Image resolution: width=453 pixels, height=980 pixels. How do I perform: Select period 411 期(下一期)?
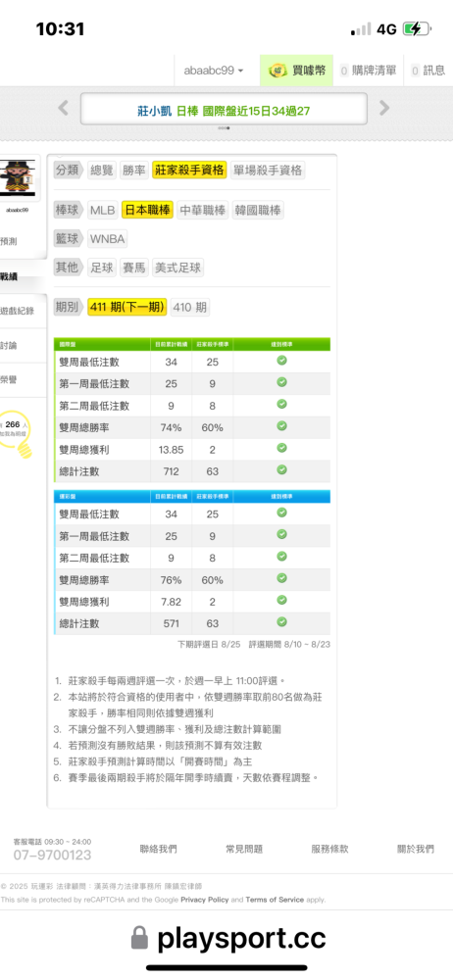click(x=127, y=307)
